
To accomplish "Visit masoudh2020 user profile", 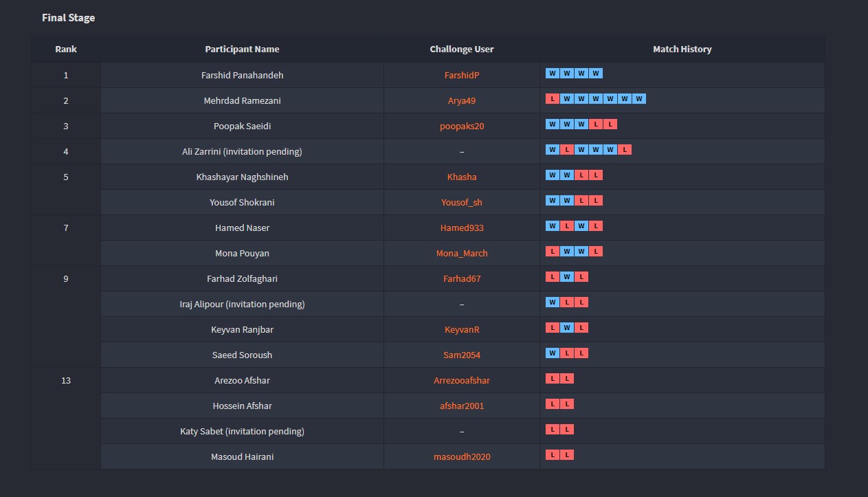I will [461, 456].
